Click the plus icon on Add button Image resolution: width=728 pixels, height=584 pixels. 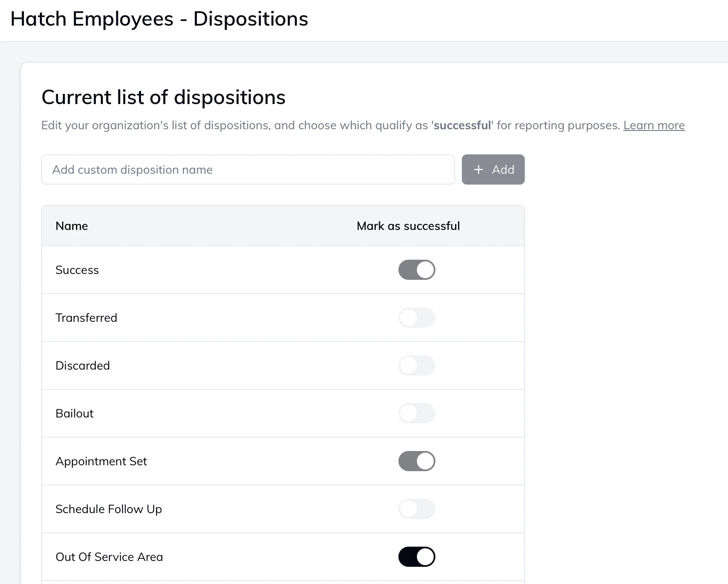click(479, 169)
